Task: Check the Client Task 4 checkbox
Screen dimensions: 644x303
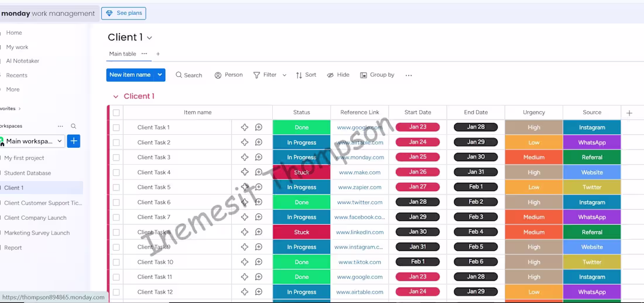Action: point(117,173)
